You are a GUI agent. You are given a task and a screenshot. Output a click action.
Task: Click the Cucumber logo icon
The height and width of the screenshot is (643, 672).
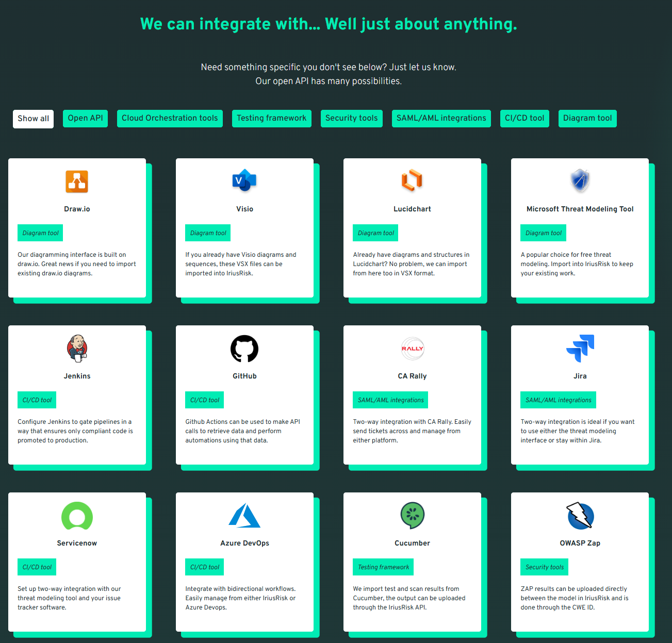click(413, 516)
